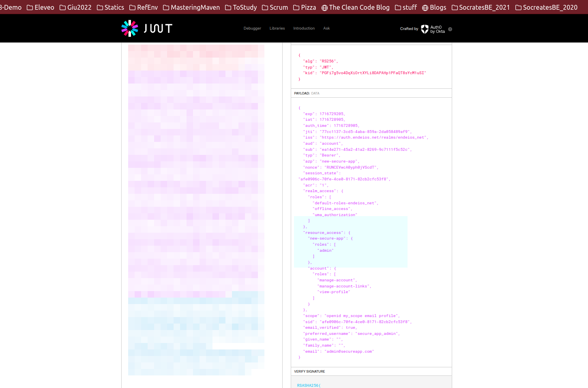Open the Introduction page
The width and height of the screenshot is (588, 388).
304,28
